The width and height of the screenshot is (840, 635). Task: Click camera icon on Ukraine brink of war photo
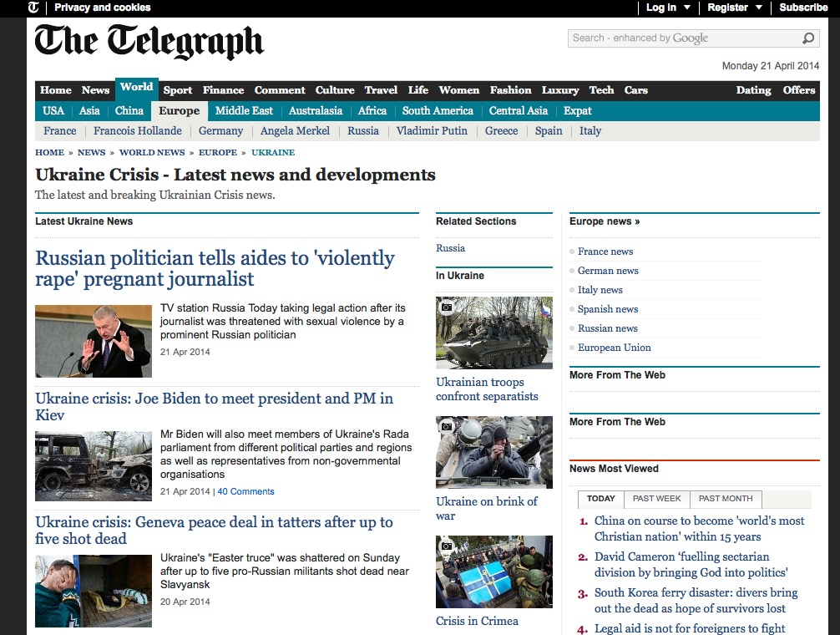point(447,427)
